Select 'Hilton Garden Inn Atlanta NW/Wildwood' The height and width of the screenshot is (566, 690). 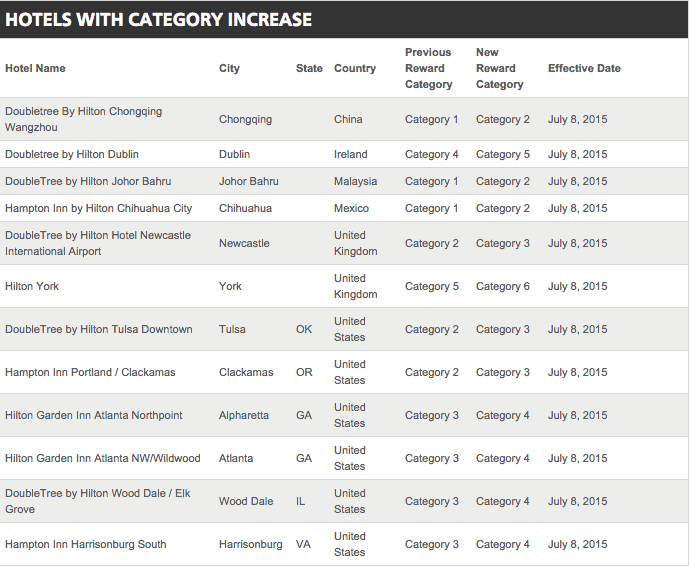[103, 458]
